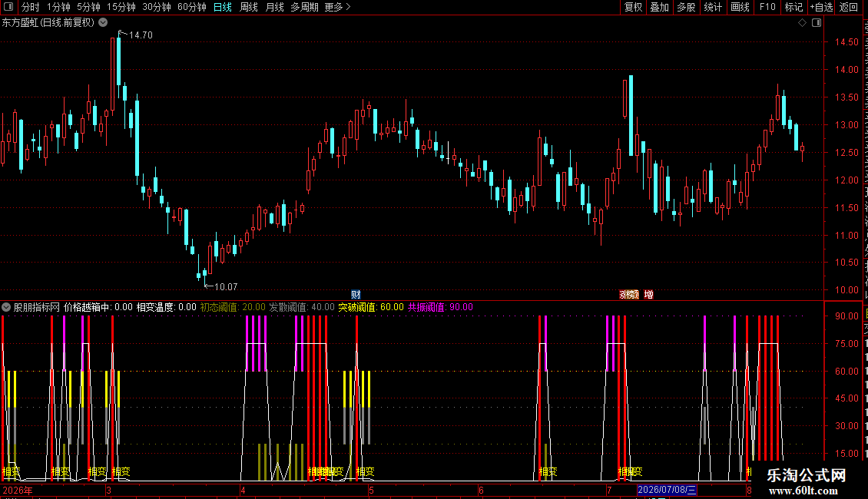This screenshot has height=499, width=868.
Task: Click 共振阈值: 90.00 label
Action: click(x=440, y=307)
